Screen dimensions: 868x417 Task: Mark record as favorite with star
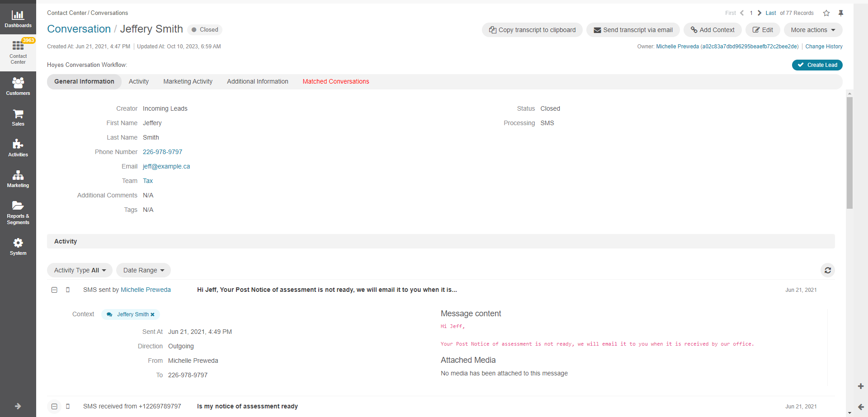826,13
